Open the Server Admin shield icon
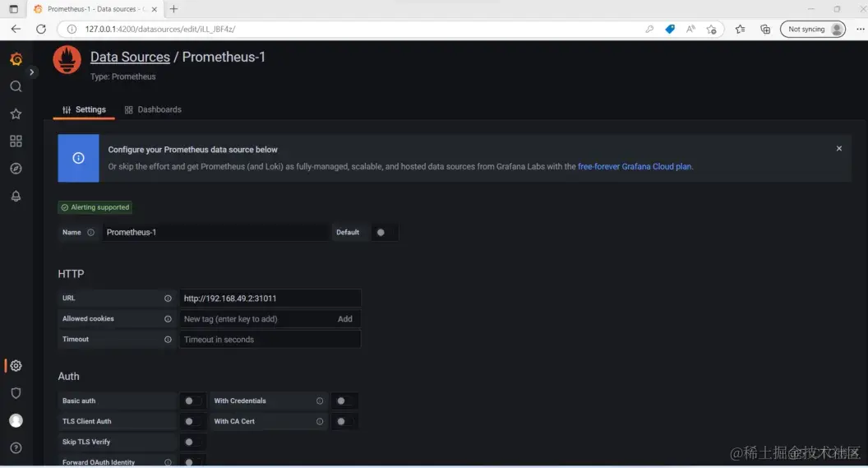 coord(16,393)
